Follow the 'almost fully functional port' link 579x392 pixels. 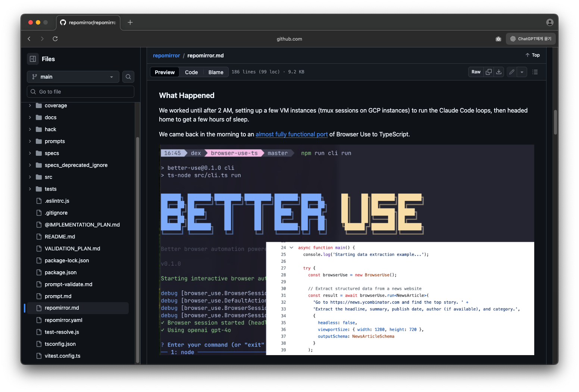292,134
